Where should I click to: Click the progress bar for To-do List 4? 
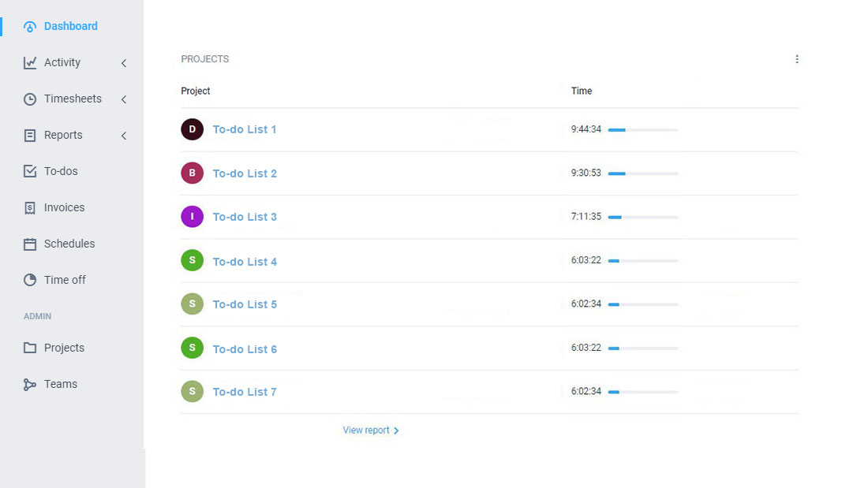point(642,261)
